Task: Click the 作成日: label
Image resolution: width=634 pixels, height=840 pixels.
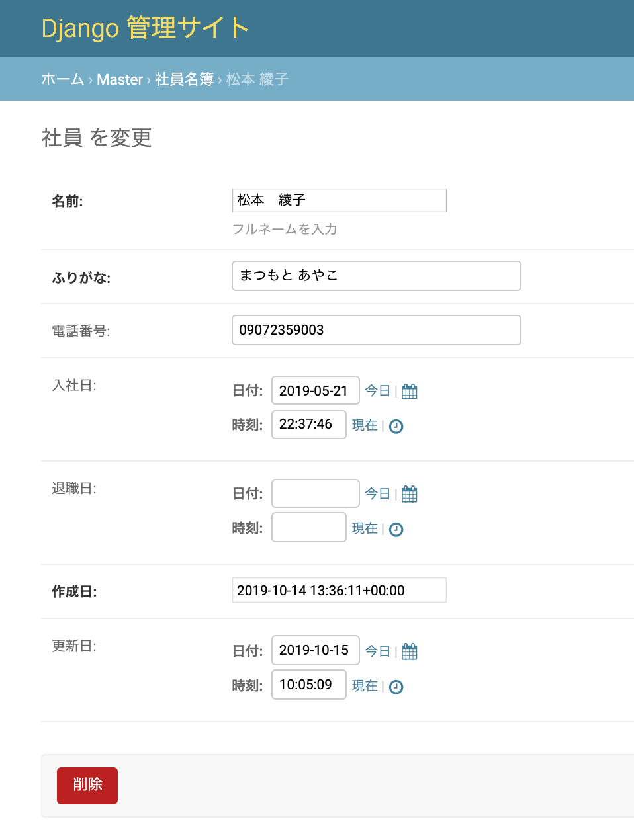Action: (74, 591)
